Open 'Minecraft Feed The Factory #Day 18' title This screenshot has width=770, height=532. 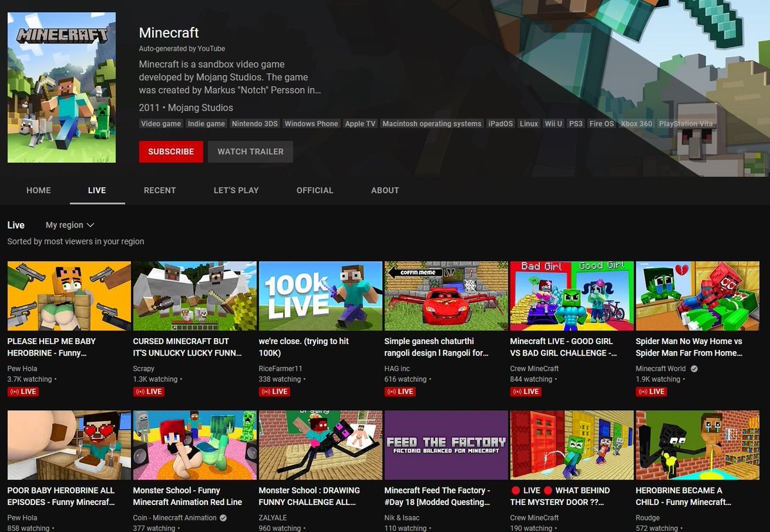[438, 496]
